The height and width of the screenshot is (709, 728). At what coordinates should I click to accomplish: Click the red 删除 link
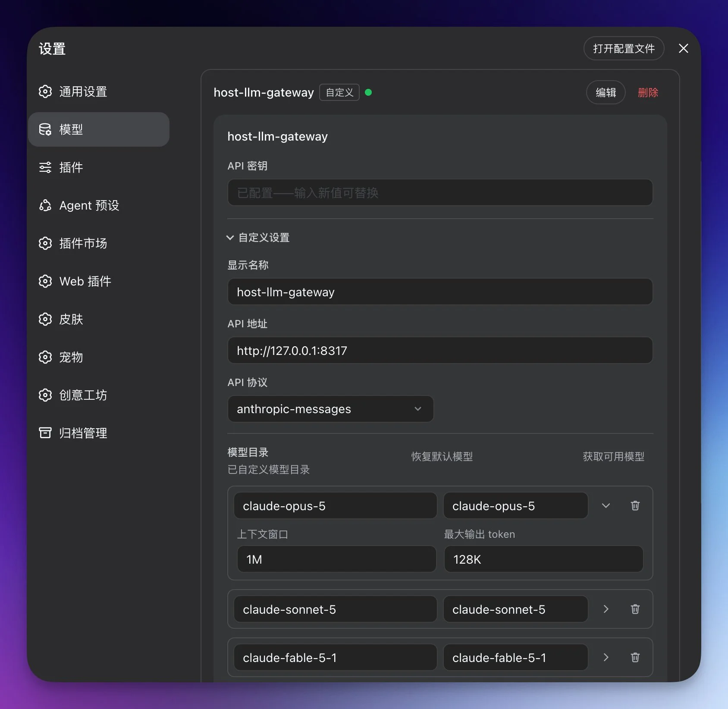coord(648,92)
